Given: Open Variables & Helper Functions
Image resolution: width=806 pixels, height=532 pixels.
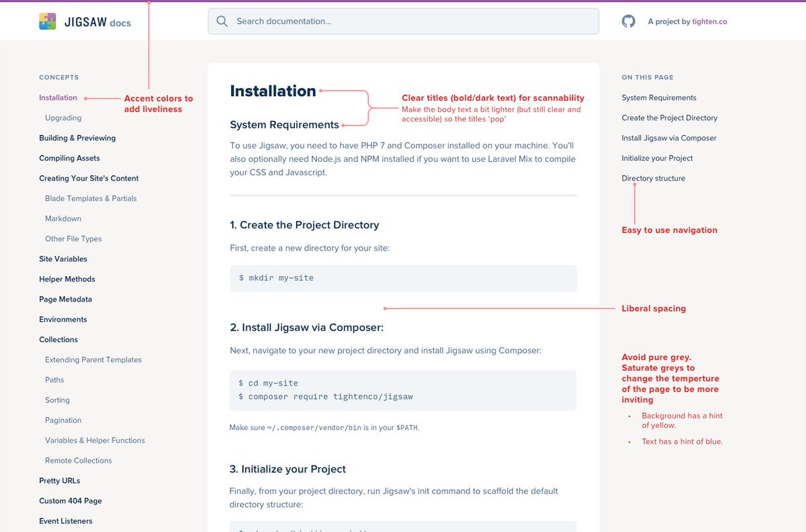Looking at the screenshot, I should (x=95, y=440).
